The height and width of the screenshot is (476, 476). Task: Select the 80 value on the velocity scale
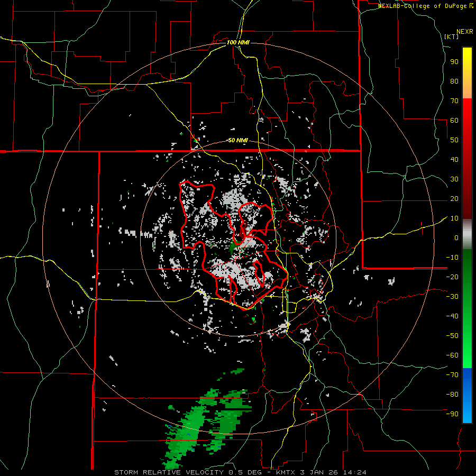454,81
